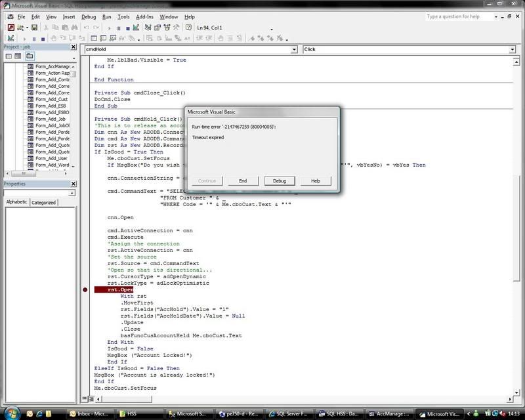This screenshot has height=420, width=525.
Task: Click the Visual Basic Help question icon
Action: 188,28
